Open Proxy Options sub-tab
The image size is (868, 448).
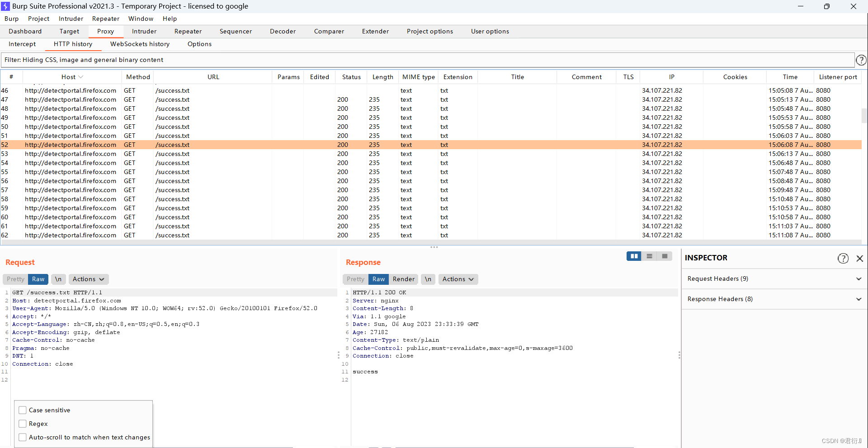(199, 44)
